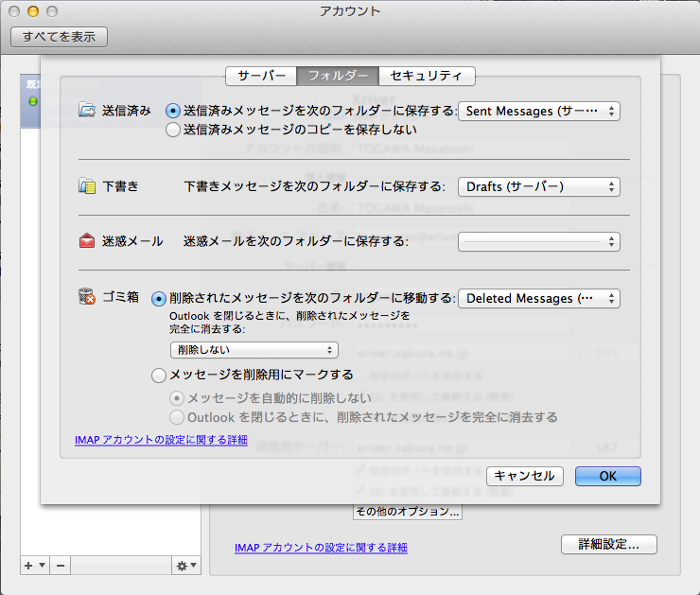Click the plus add account button
700x595 pixels.
29,565
